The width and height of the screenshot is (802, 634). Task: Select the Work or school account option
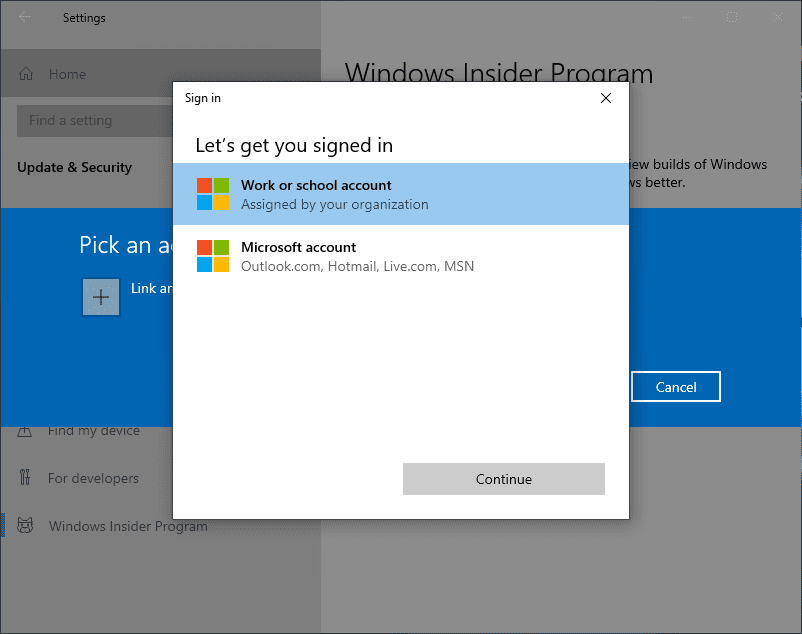point(400,194)
